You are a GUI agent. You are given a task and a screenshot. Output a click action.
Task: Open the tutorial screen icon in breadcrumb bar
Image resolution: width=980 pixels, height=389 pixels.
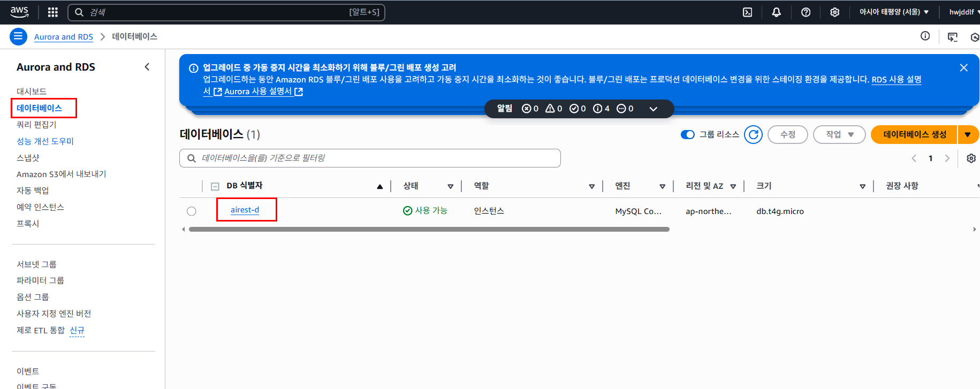953,37
